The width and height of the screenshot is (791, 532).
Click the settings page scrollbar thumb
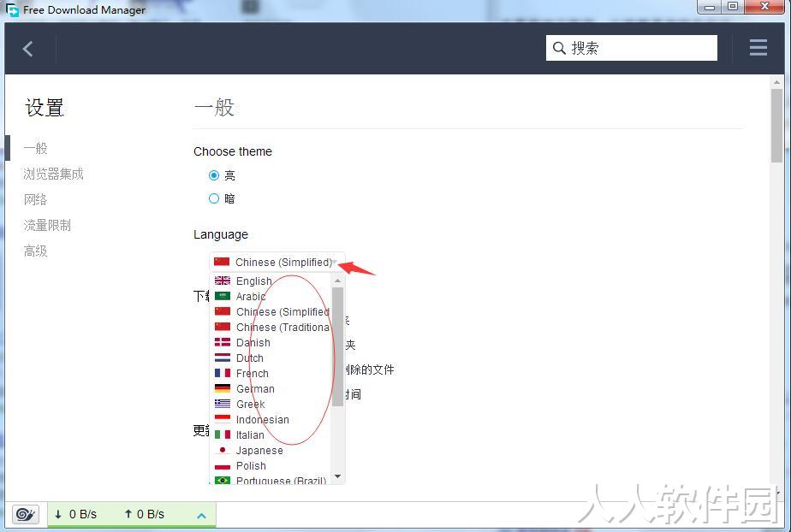[x=776, y=124]
